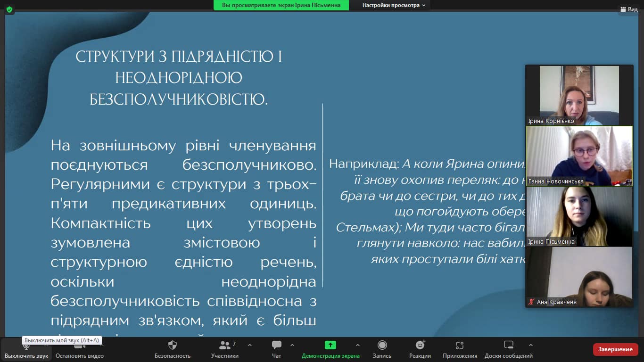Open the Настройки просмотра menu
Screen dimensions: 644x362
[x=394, y=5]
